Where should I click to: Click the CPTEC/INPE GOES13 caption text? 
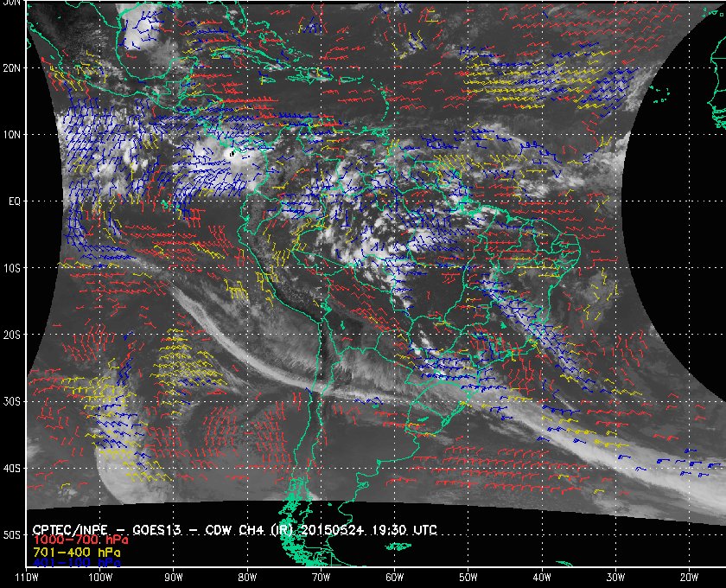coord(235,530)
